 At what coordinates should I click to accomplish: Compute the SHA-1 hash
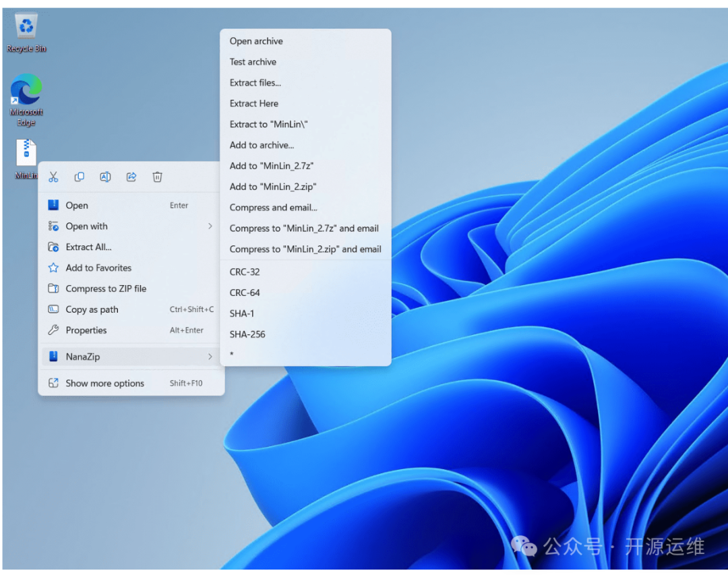[305, 313]
